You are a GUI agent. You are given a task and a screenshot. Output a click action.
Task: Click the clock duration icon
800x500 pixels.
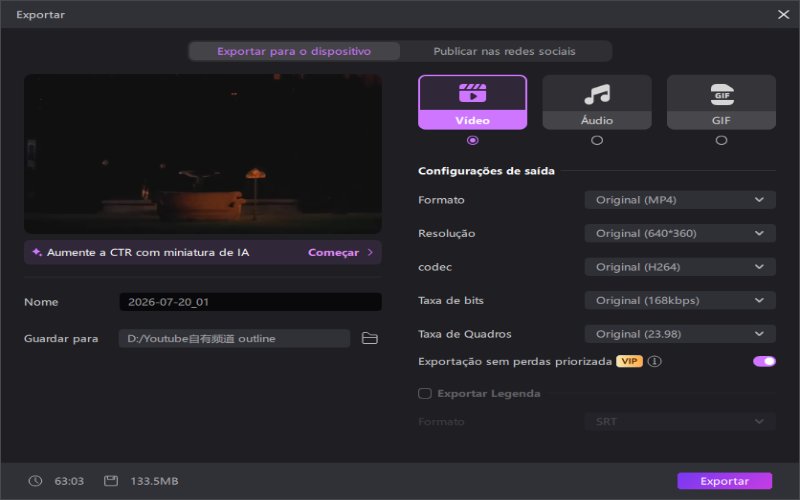[35, 481]
